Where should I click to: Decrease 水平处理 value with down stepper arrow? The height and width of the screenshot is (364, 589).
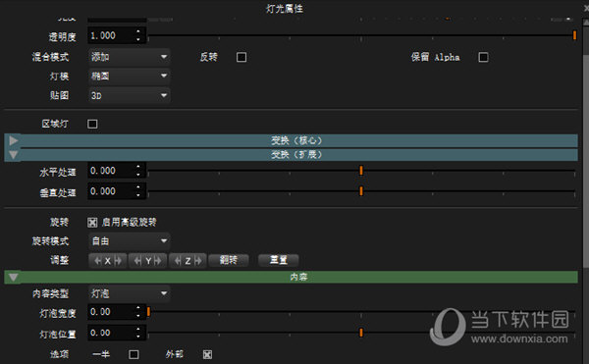click(x=138, y=175)
